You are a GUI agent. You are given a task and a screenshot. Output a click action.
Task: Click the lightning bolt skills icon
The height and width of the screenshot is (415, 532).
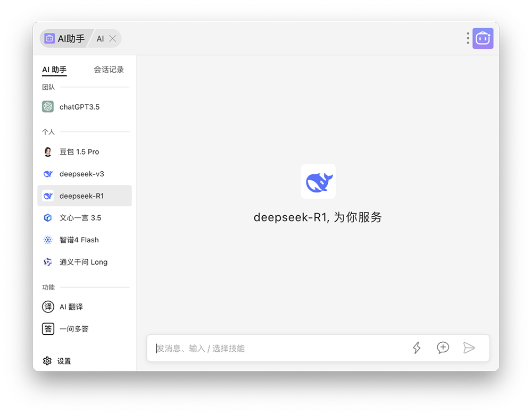click(x=417, y=348)
